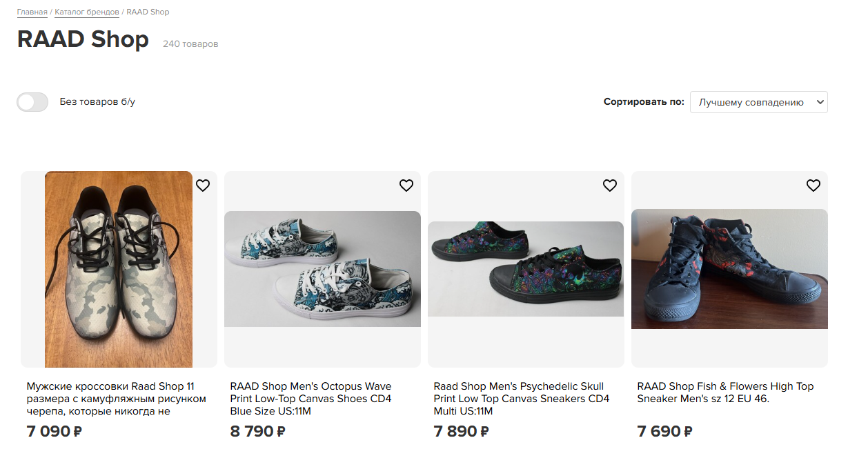Click the 7 090 ₽ price

tap(54, 432)
